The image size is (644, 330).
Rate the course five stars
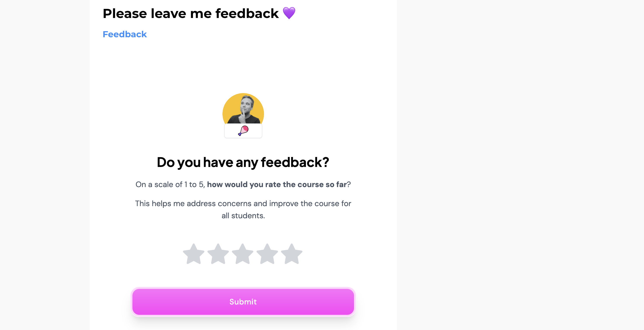click(292, 254)
